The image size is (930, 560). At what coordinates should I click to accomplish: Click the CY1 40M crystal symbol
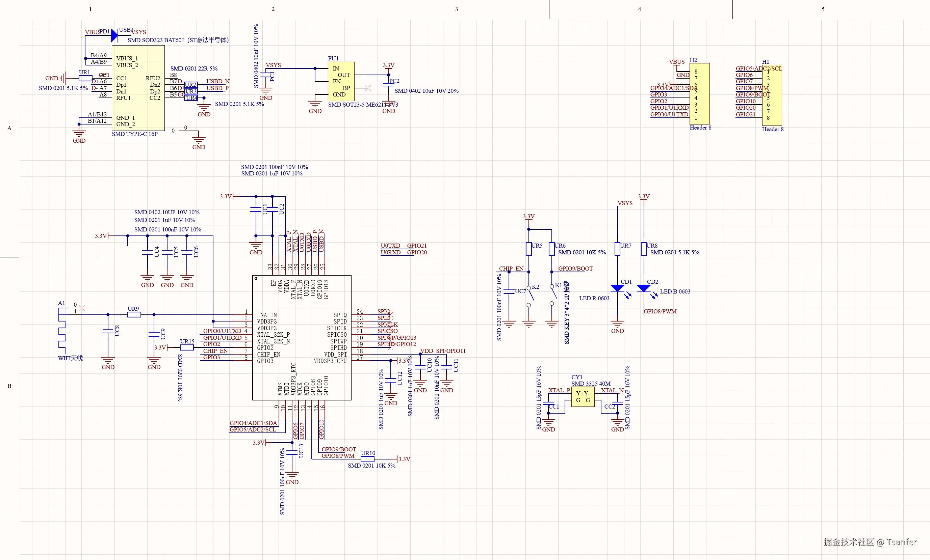point(583,396)
